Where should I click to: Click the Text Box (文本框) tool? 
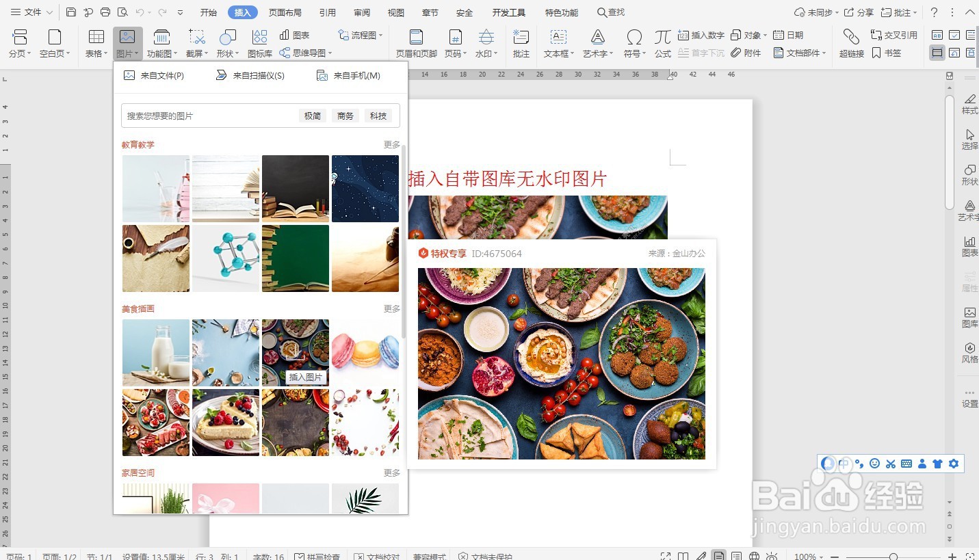560,43
